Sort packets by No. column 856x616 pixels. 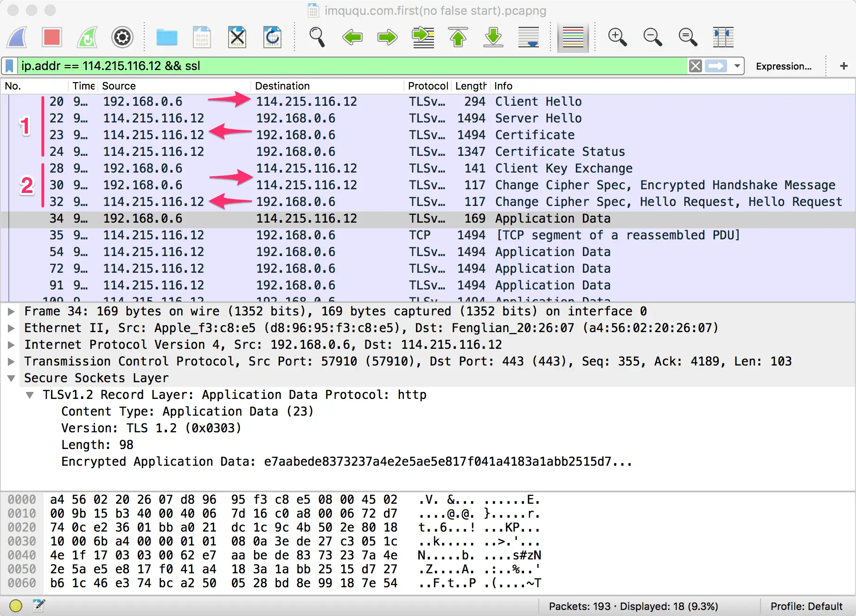coord(35,86)
